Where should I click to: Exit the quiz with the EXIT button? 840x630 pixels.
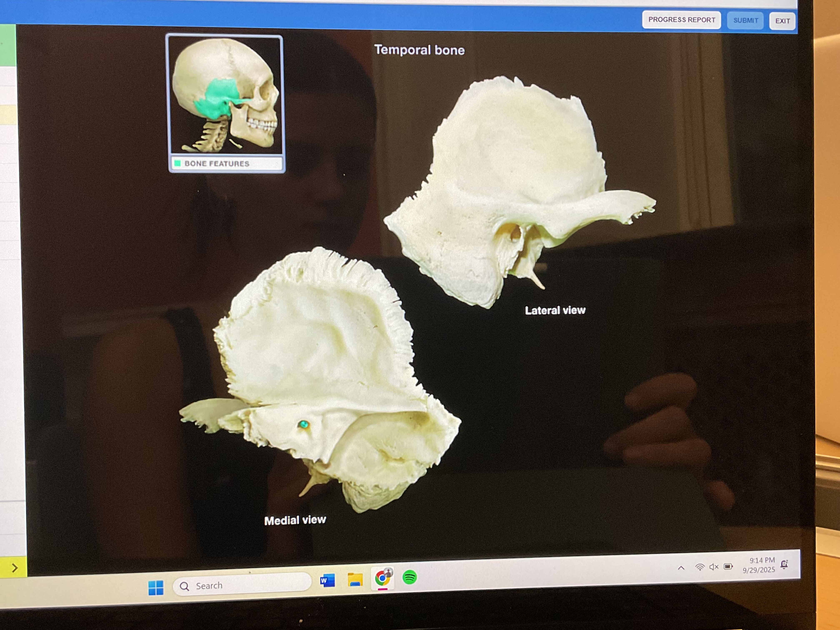coord(782,21)
